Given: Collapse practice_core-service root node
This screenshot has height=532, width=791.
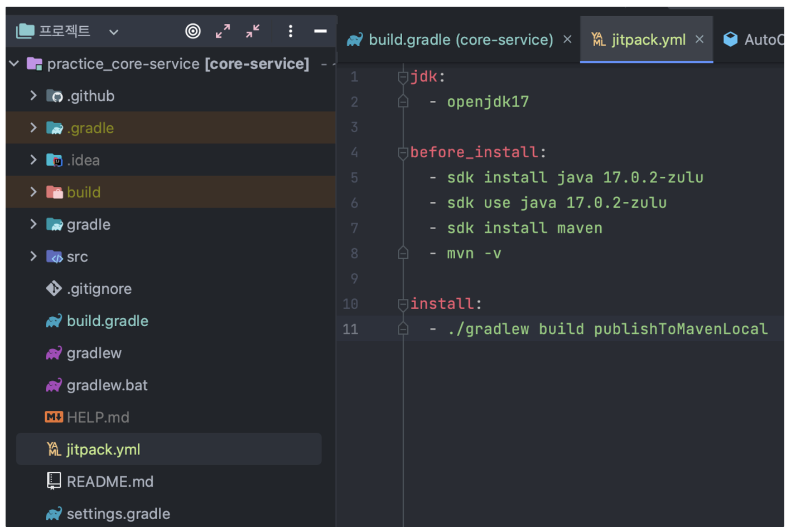Looking at the screenshot, I should [15, 64].
